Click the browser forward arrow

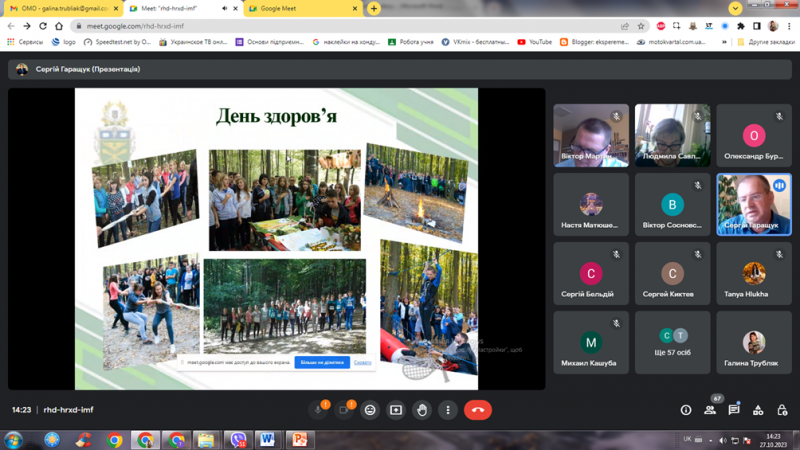click(27, 26)
